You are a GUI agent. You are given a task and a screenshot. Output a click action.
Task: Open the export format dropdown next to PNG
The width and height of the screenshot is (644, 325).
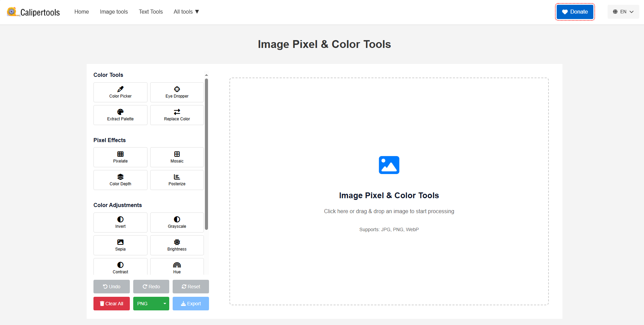click(x=164, y=304)
